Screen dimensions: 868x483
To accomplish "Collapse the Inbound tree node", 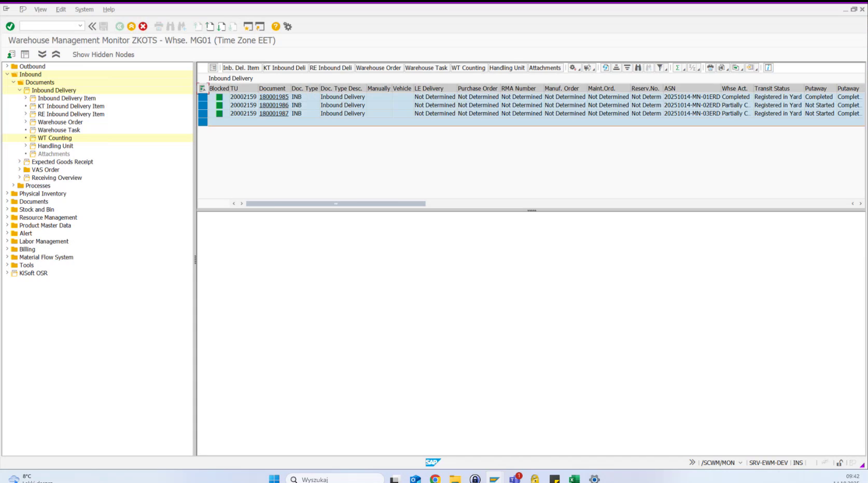I will (x=7, y=74).
